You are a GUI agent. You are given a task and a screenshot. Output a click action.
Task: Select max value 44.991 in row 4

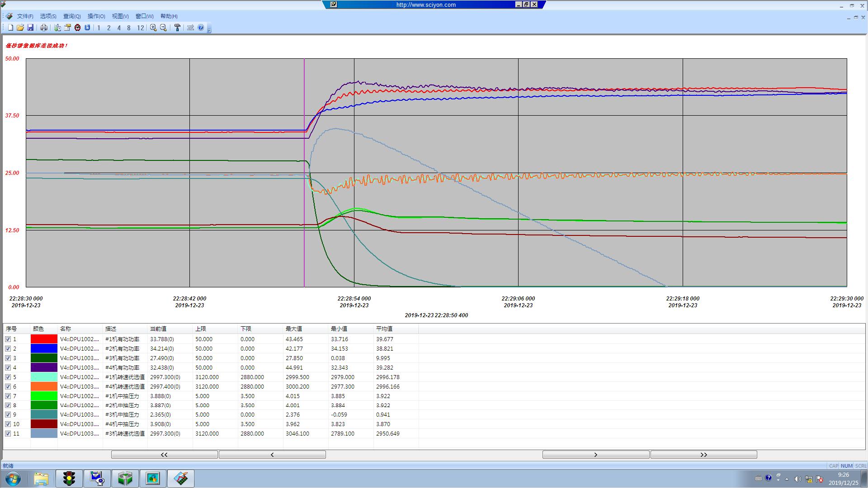click(294, 367)
